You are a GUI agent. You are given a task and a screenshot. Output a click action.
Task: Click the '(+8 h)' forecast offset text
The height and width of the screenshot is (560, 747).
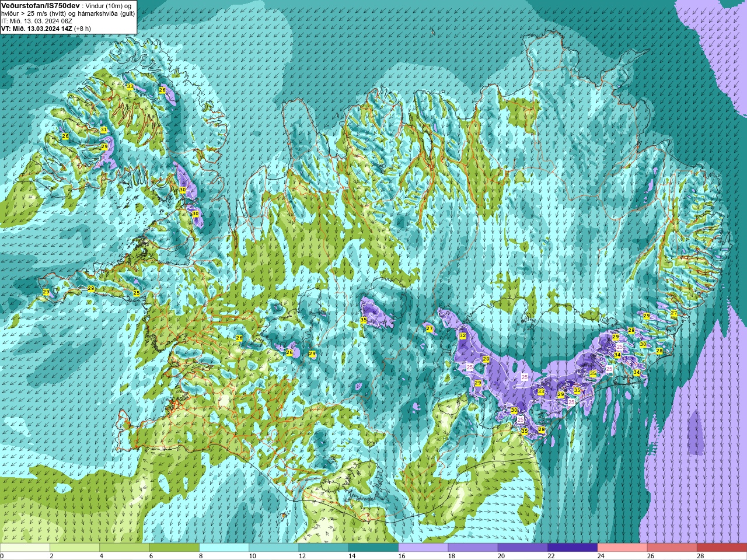click(82, 28)
